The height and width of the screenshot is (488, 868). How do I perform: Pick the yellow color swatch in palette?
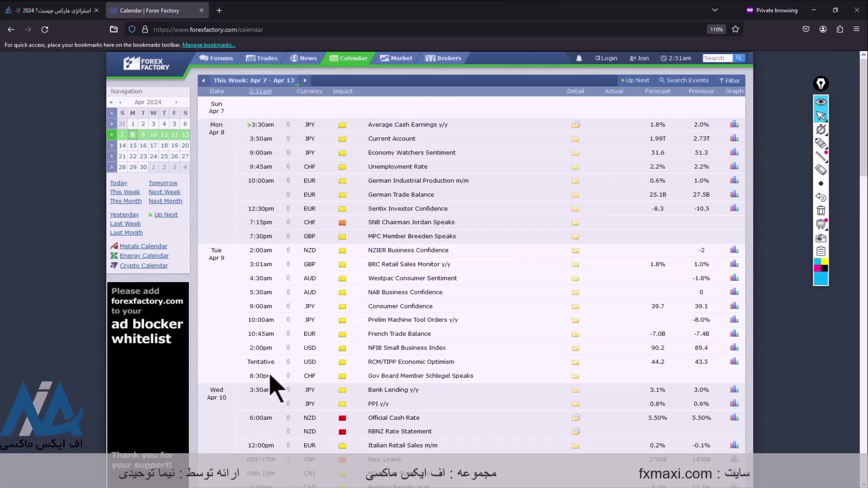(824, 262)
